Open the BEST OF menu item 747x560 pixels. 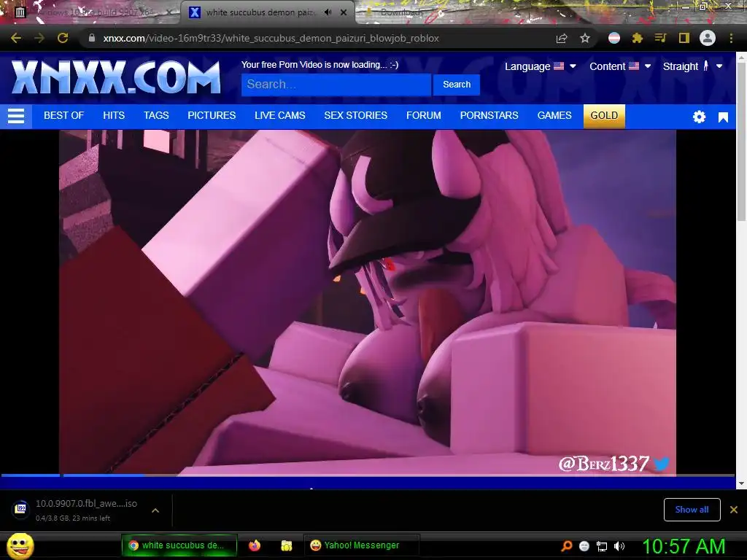(x=64, y=116)
